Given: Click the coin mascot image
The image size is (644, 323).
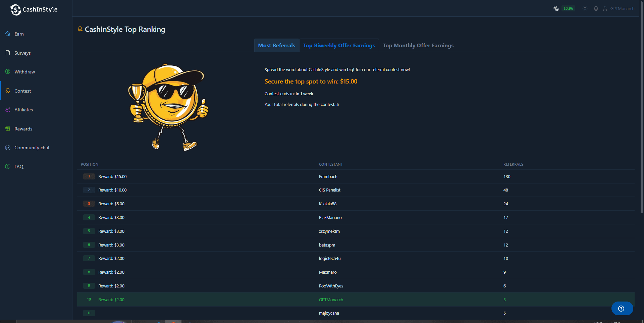Looking at the screenshot, I should 168,107.
